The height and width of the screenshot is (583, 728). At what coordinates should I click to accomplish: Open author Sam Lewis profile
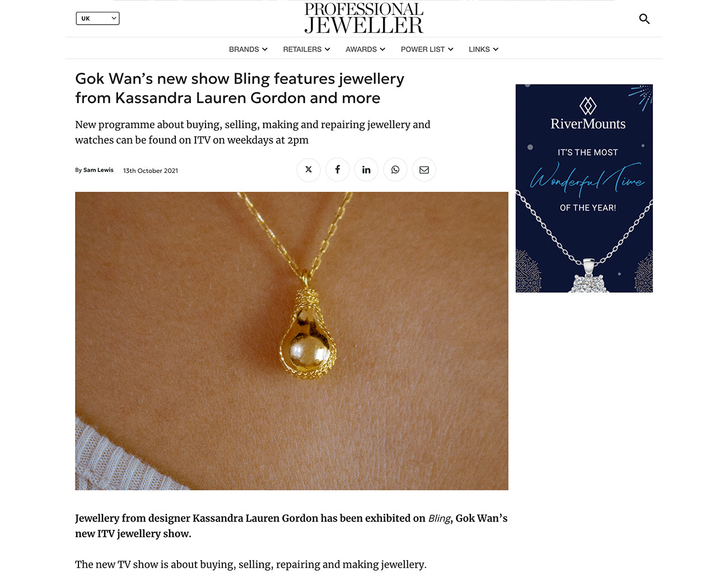pyautogui.click(x=99, y=170)
